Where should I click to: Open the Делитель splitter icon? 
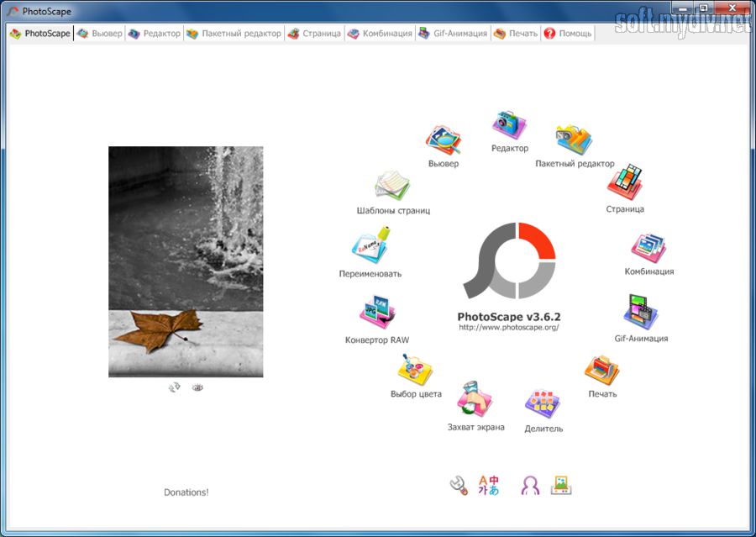pos(543,403)
